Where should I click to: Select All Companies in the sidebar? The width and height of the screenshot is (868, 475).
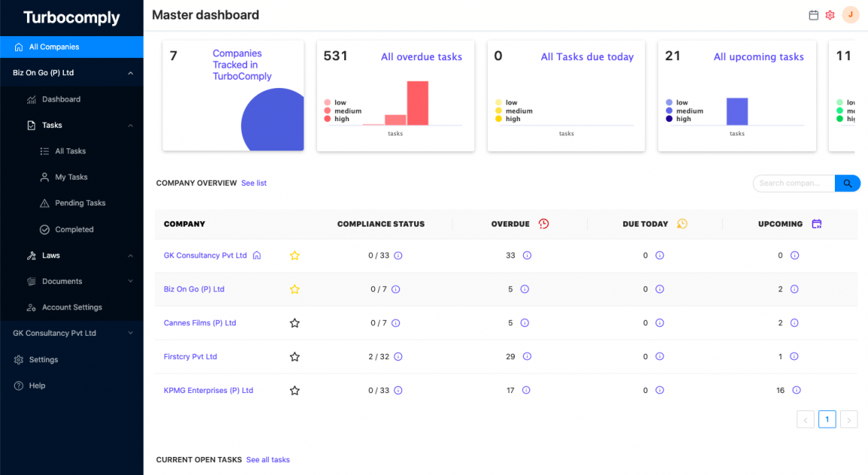[x=72, y=47]
